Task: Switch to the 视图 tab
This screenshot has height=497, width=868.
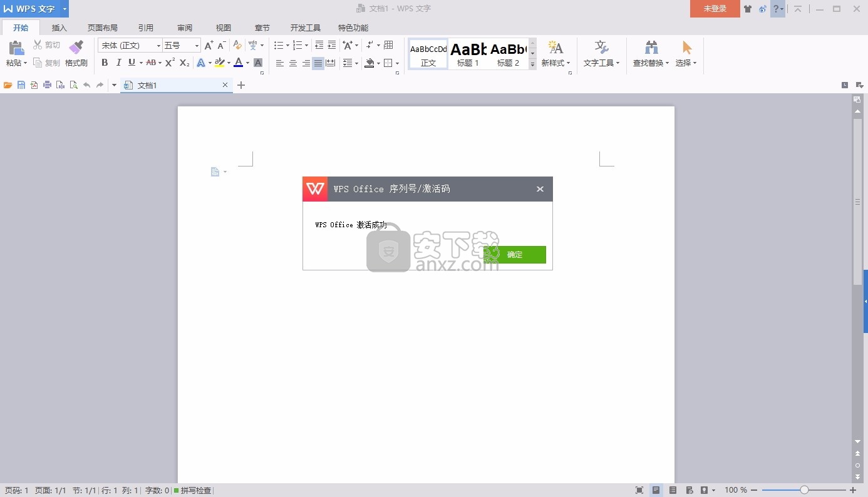Action: [x=224, y=28]
